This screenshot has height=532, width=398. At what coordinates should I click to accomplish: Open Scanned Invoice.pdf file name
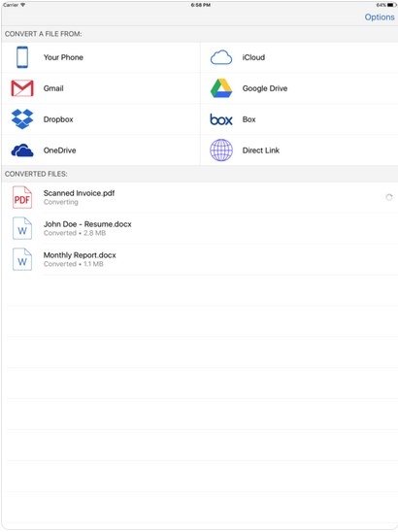(x=79, y=193)
